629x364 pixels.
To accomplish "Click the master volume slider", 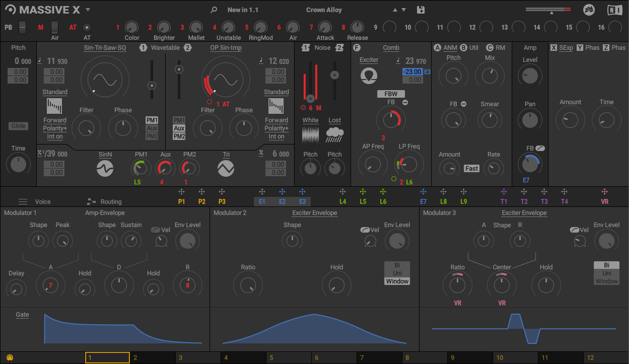I will click(x=548, y=10).
